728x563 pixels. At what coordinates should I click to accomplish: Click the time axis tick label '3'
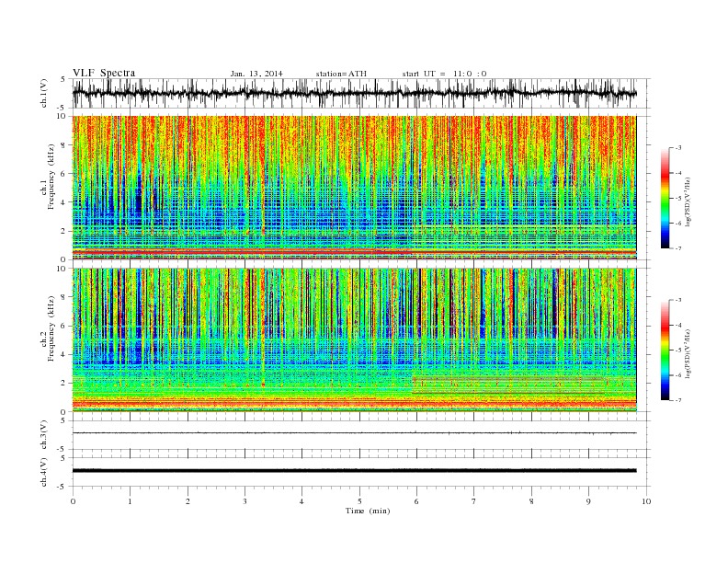[245, 501]
